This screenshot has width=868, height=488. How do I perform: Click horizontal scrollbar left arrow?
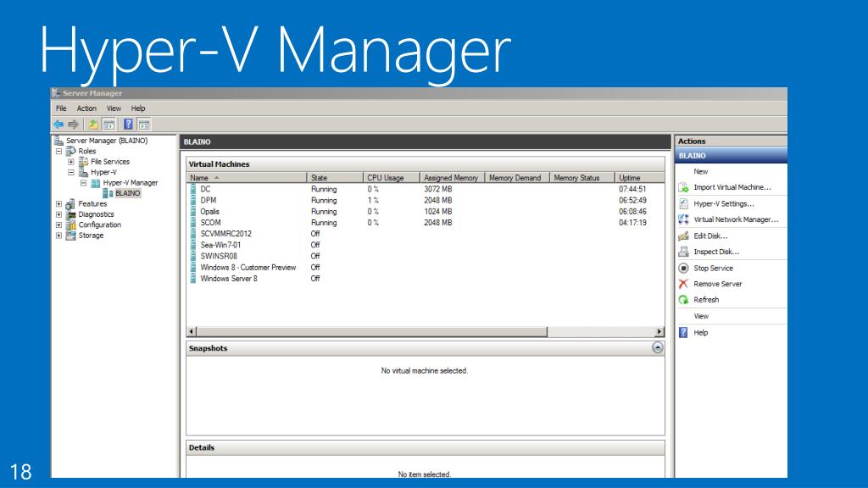(192, 331)
